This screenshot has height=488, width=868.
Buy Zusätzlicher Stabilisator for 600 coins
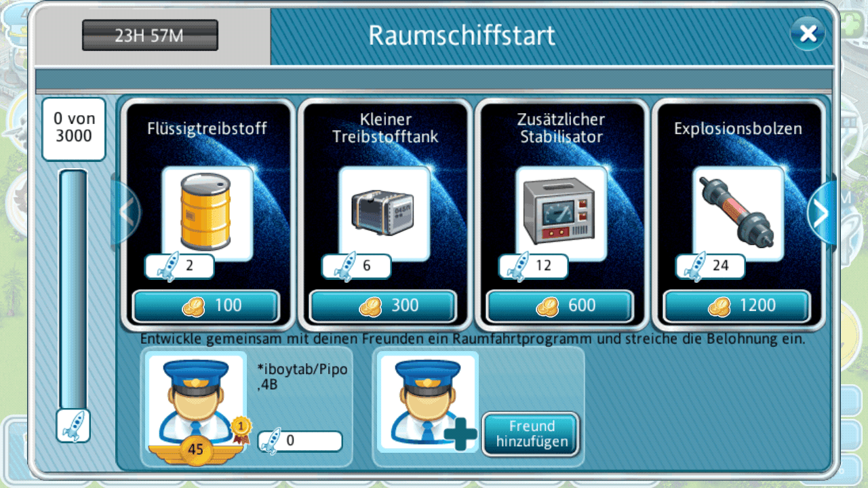pyautogui.click(x=560, y=306)
